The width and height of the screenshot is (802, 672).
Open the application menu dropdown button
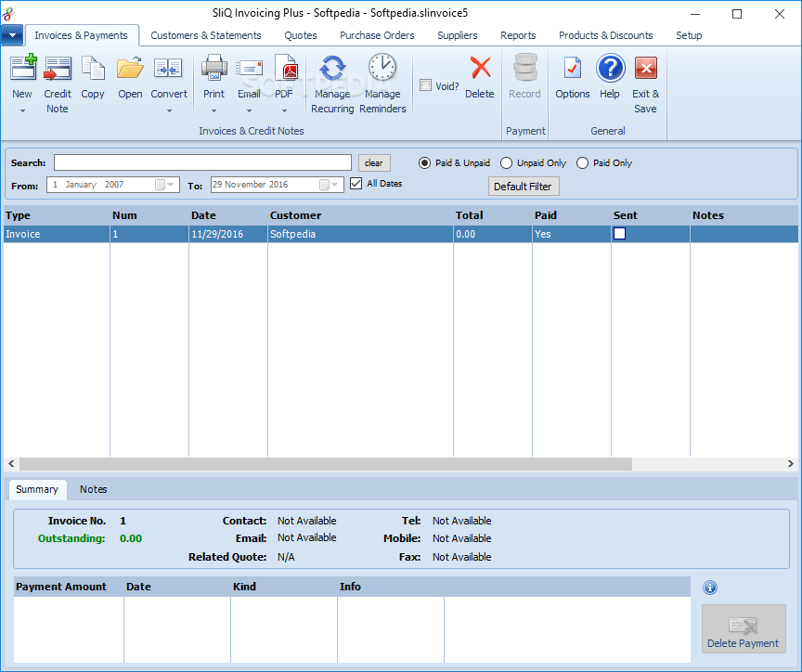(12, 35)
